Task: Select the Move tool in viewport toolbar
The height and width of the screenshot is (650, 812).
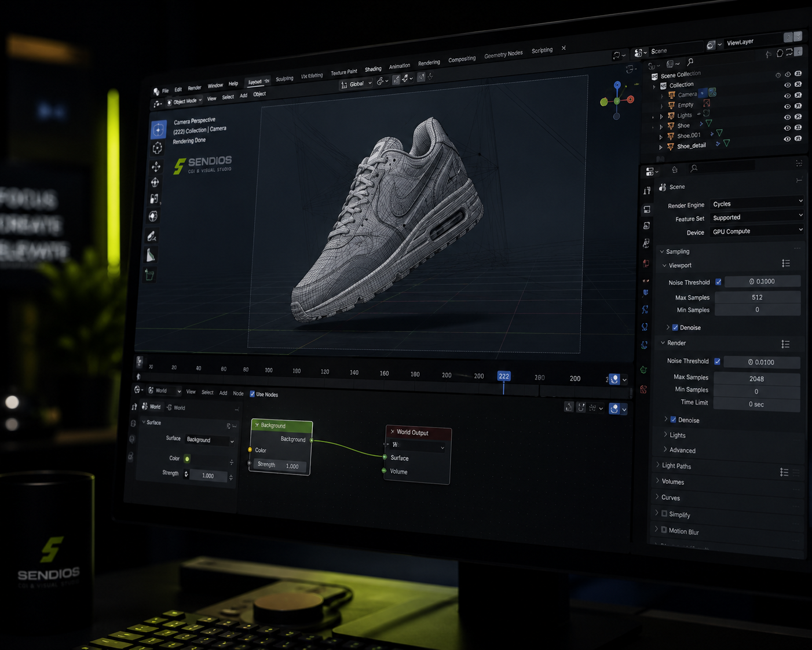Action: [x=156, y=167]
